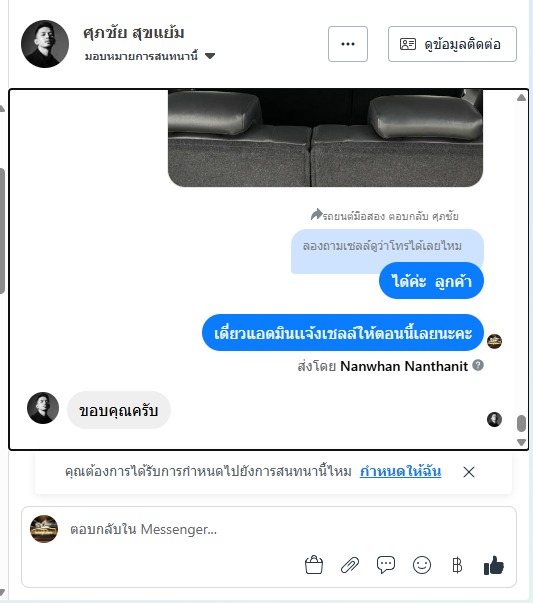Click ศุภชัย's profile picture in the header
The height and width of the screenshot is (603, 533).
[x=45, y=44]
